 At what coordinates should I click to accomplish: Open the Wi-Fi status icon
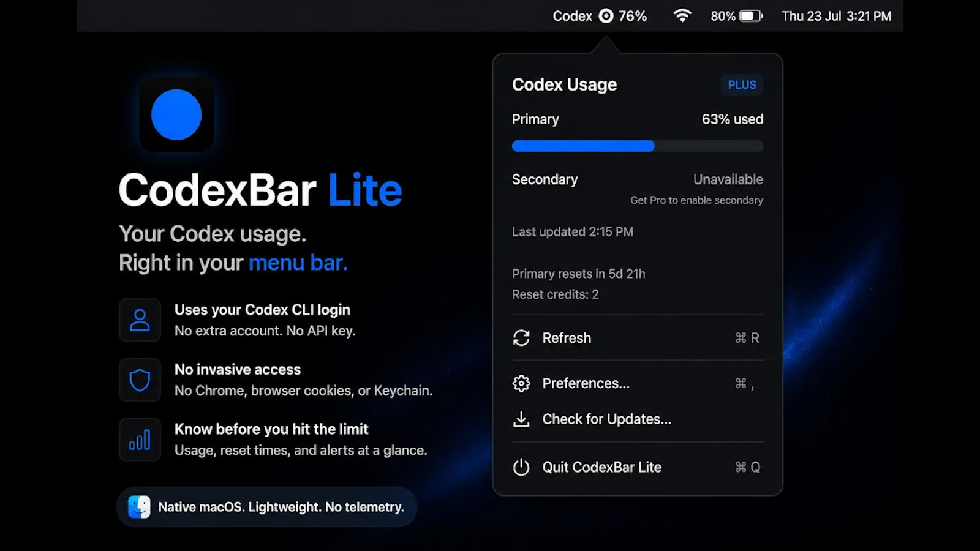(682, 16)
